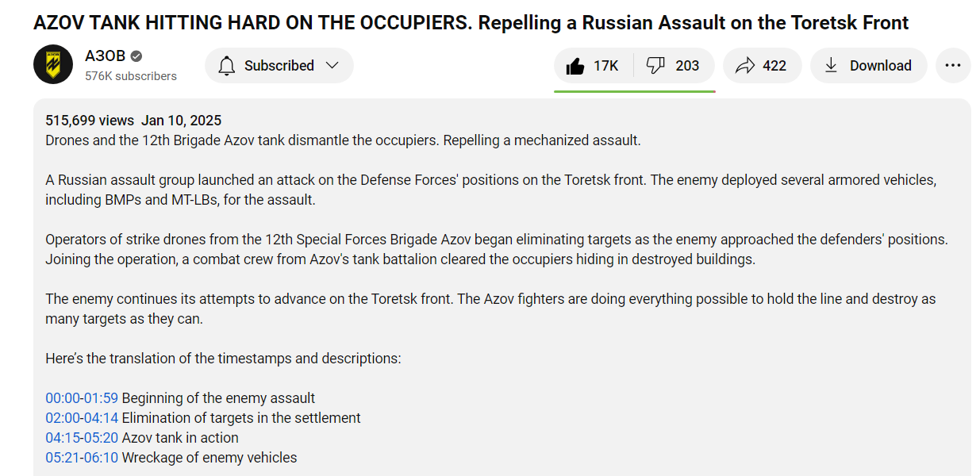Screen dimensions: 980x476
Task: Jump to timestamp 01:59
Action: point(101,398)
